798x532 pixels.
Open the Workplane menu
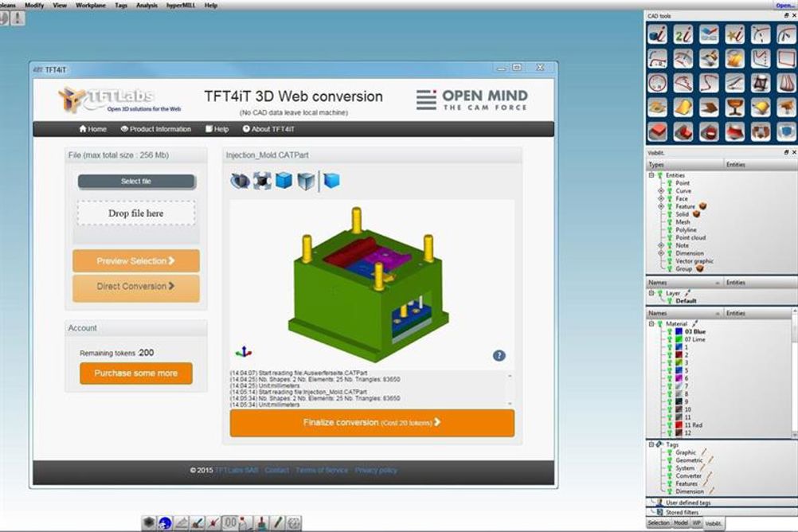(91, 5)
